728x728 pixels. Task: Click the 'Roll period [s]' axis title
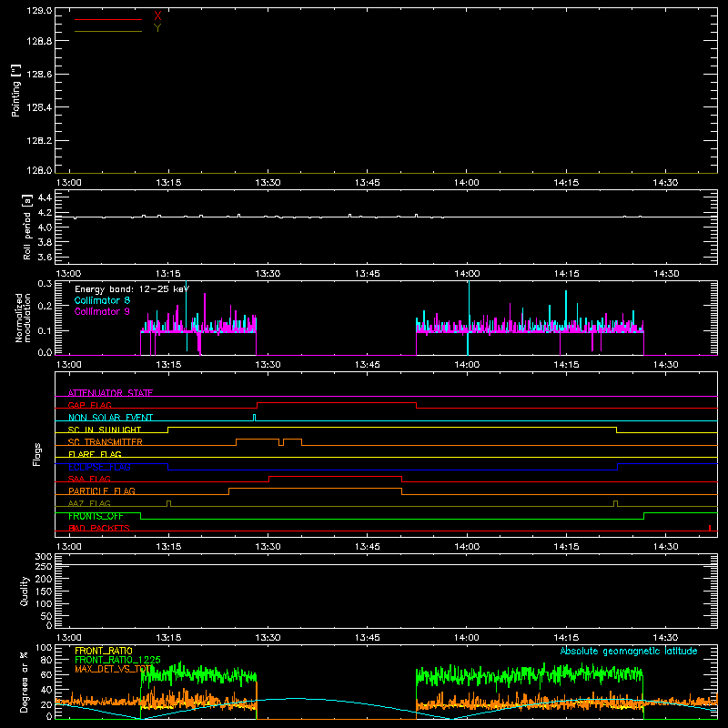pos(27,227)
